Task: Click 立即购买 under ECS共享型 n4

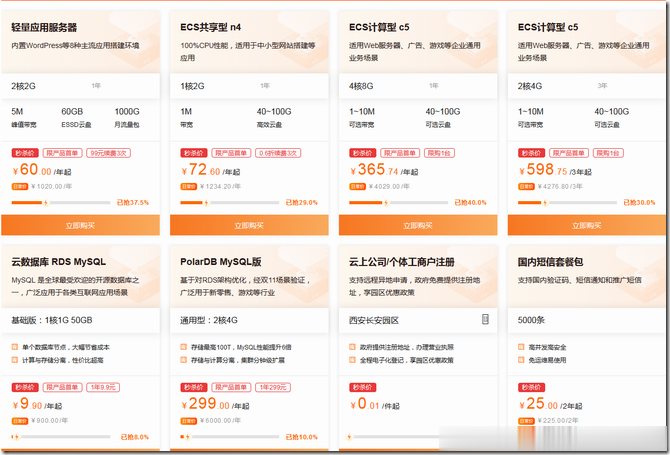Action: pyautogui.click(x=249, y=225)
